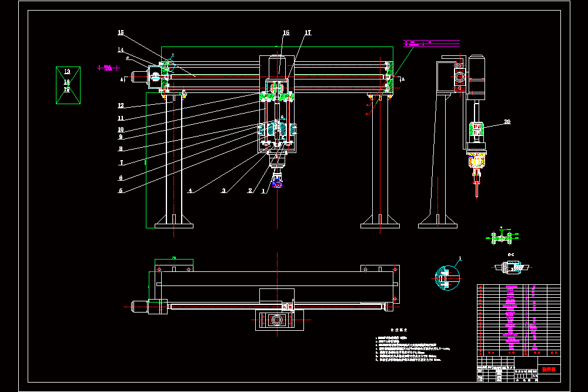
Task: Select the blue tool tip at spindle bottom
Action: [x=277, y=184]
